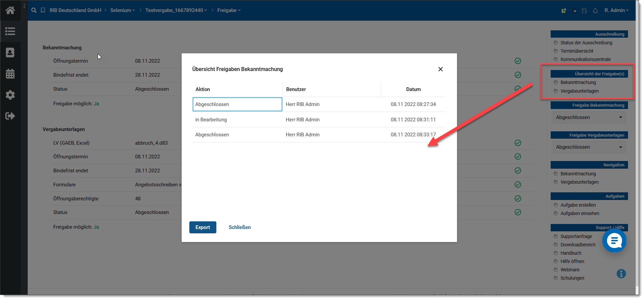Open the R. Admin user menu
644x300 pixels.
click(x=617, y=10)
